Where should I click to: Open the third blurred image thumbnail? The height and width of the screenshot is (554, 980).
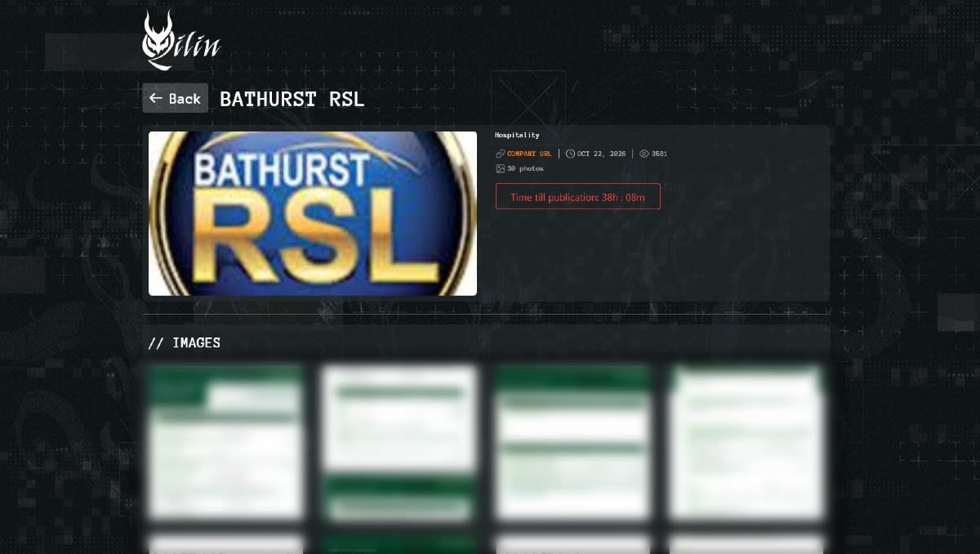click(573, 442)
